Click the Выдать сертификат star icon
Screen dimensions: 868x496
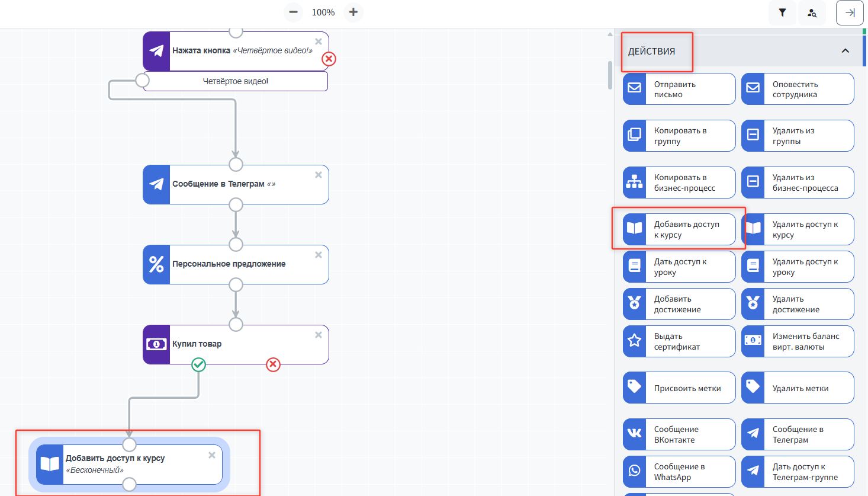pyautogui.click(x=635, y=341)
